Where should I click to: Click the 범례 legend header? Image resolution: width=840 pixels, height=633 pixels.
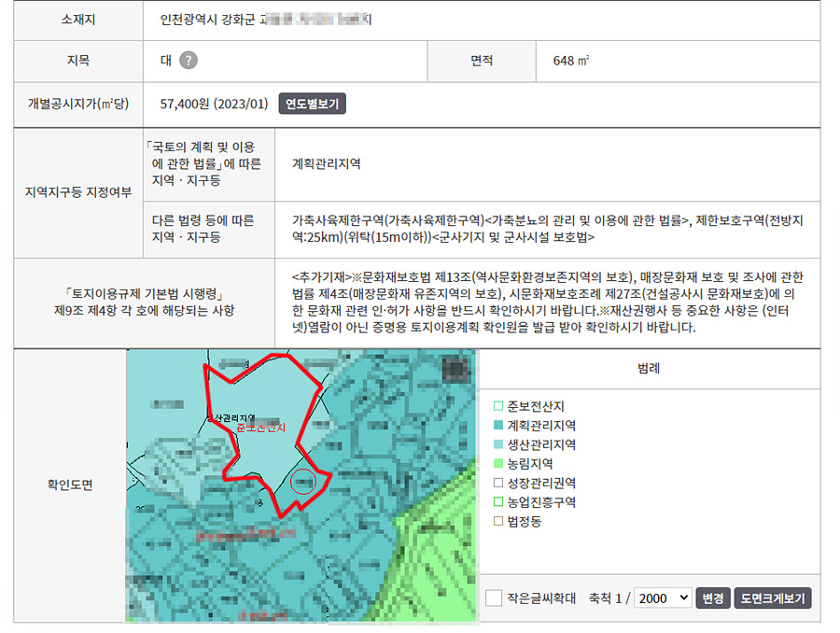click(648, 368)
